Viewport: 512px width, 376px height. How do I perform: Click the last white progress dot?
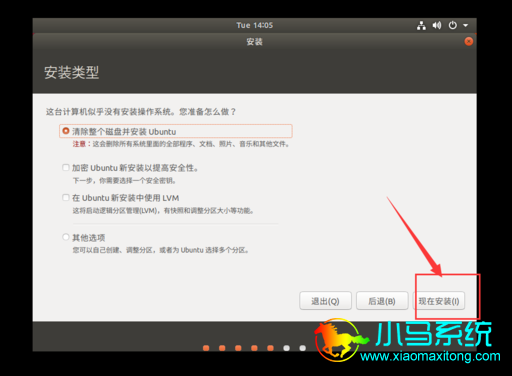tap(303, 348)
